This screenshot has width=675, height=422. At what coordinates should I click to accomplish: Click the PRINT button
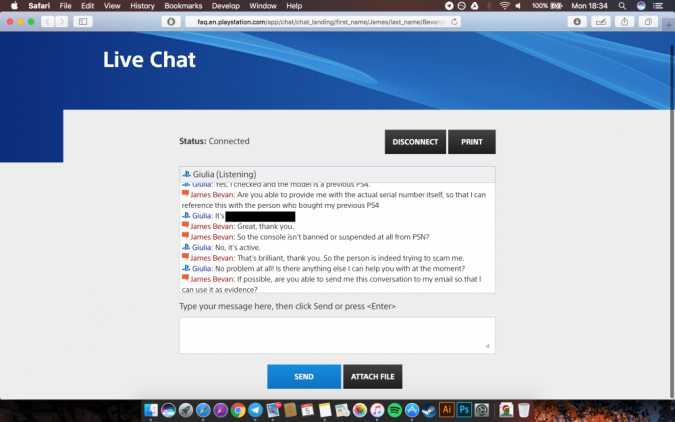click(x=471, y=142)
